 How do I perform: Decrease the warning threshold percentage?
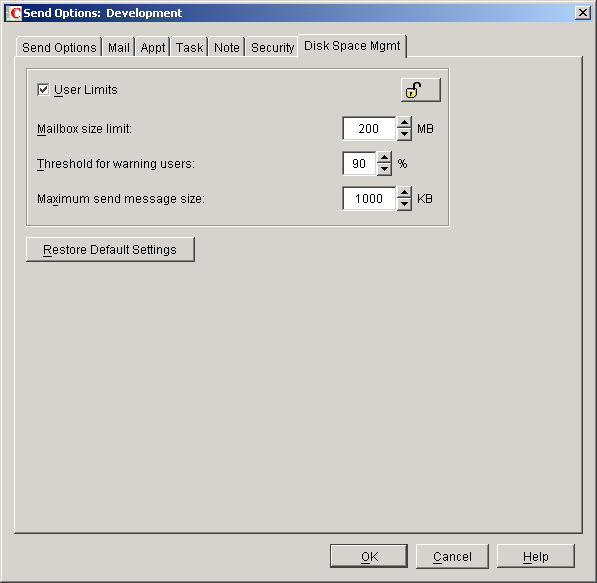point(385,169)
